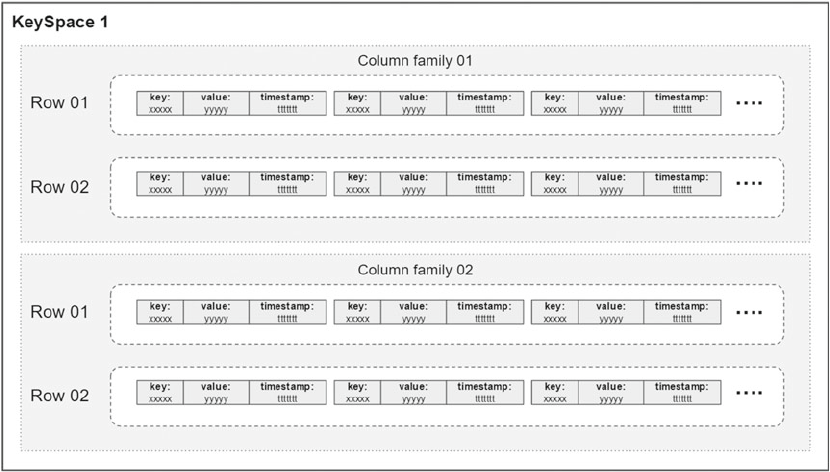The image size is (830, 472).
Task: Select the Column family 02 heading
Action: click(x=415, y=270)
